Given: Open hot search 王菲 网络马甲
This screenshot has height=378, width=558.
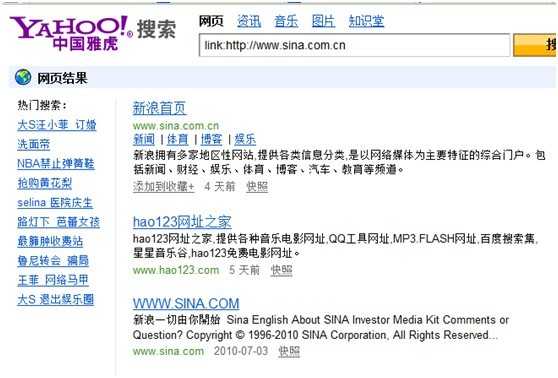Looking at the screenshot, I should [53, 280].
